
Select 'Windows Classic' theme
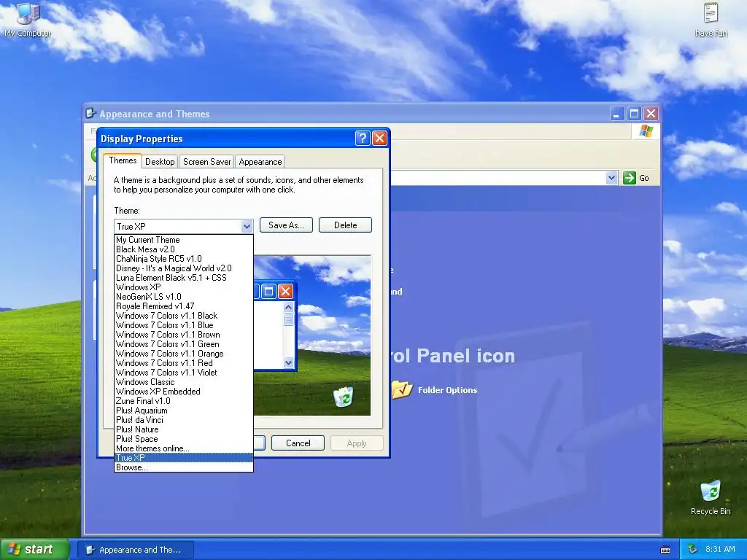click(183, 382)
